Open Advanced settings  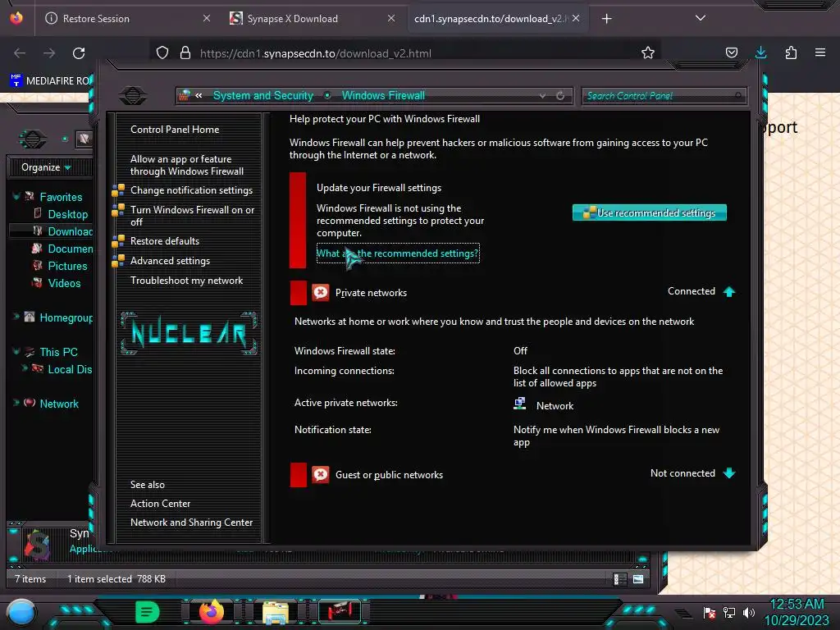click(170, 261)
